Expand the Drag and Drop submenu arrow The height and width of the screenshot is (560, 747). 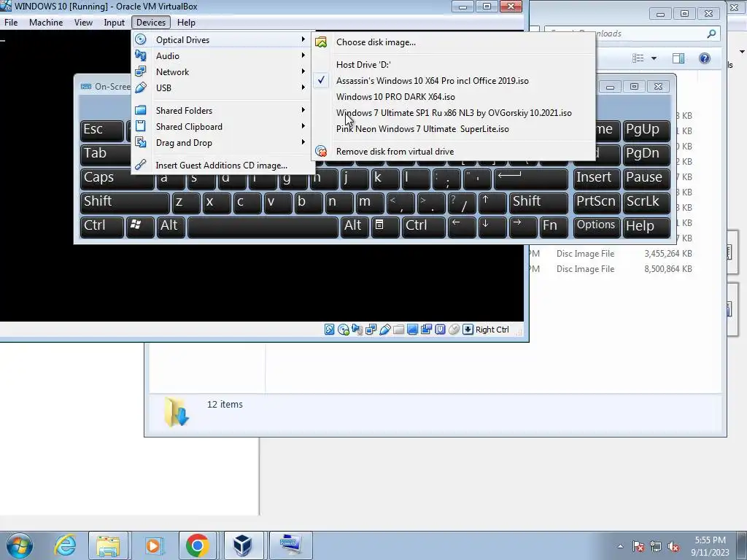(x=303, y=142)
